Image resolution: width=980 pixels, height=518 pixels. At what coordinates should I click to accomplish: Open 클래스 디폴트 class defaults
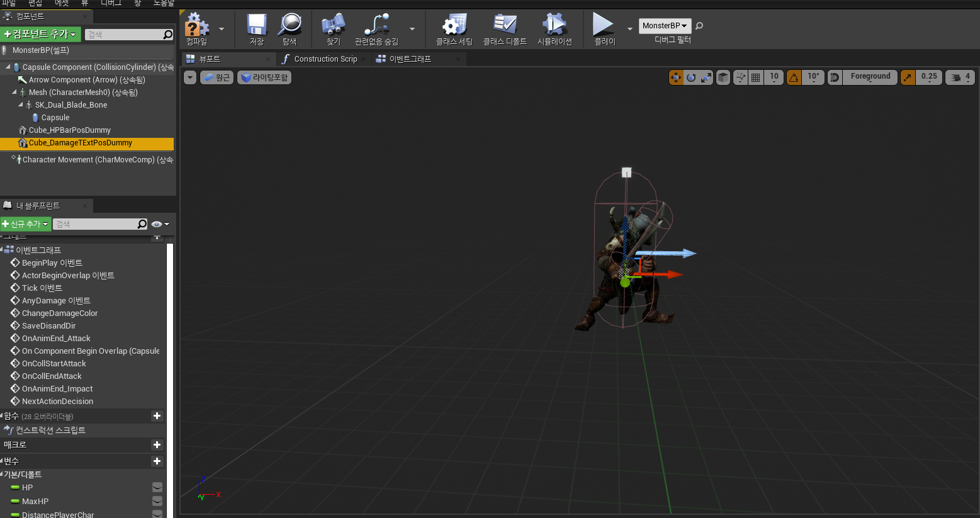coord(505,29)
